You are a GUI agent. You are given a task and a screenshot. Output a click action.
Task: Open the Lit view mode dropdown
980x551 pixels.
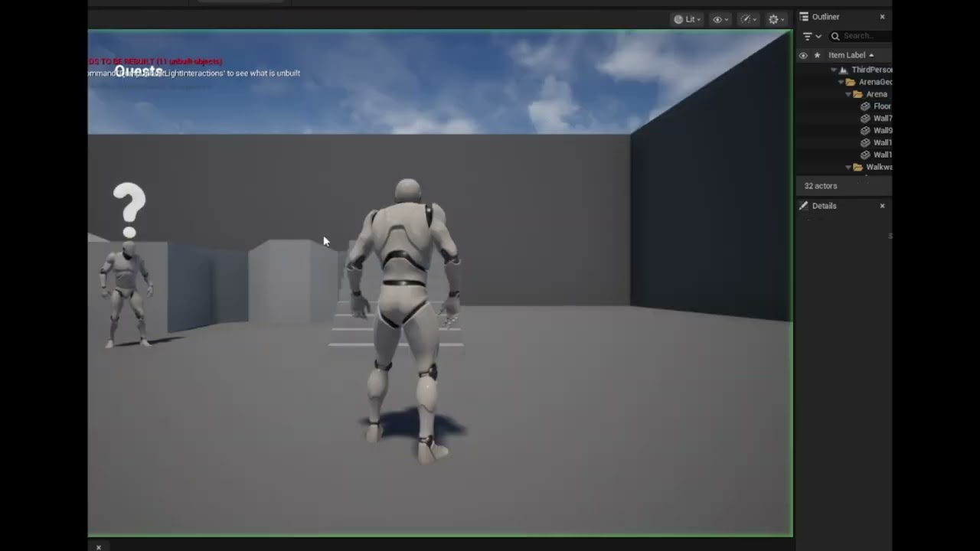[x=688, y=19]
